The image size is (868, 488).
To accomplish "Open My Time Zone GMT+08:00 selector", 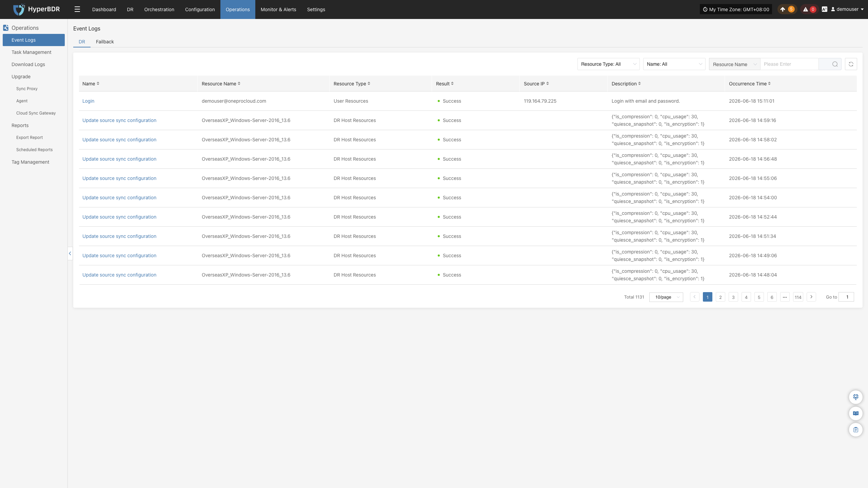I will click(736, 9).
